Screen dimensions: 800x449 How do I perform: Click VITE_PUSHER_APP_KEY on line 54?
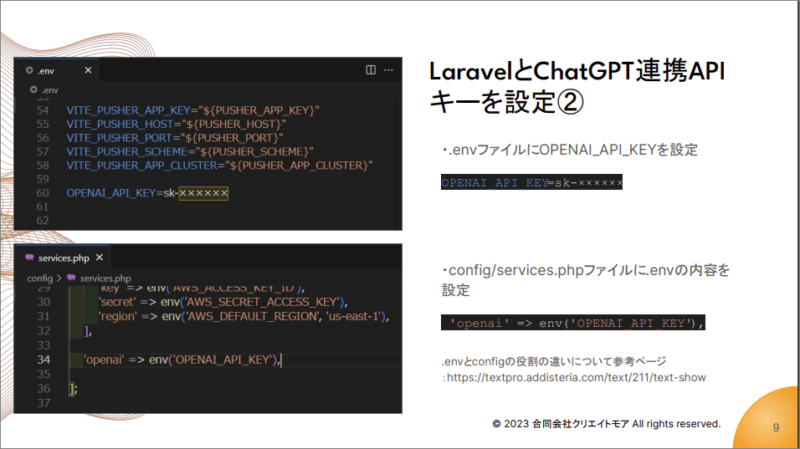(x=128, y=110)
